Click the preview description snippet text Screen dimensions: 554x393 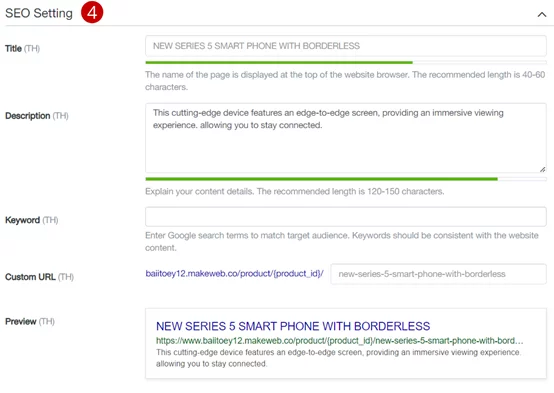pyautogui.click(x=338, y=358)
